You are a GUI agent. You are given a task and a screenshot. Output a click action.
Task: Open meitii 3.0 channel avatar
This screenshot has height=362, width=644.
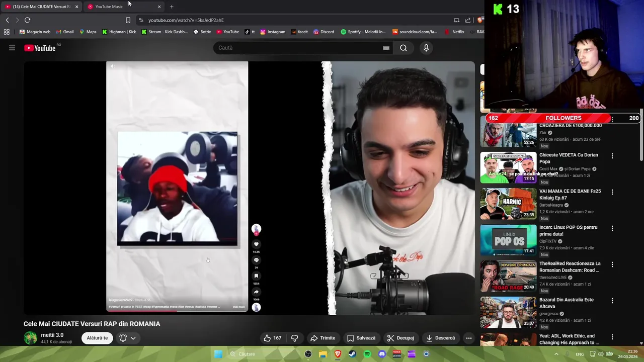(x=30, y=338)
